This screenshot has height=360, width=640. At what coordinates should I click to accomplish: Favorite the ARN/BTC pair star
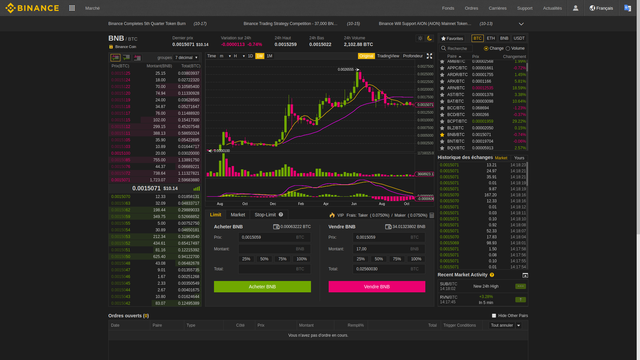point(442,88)
